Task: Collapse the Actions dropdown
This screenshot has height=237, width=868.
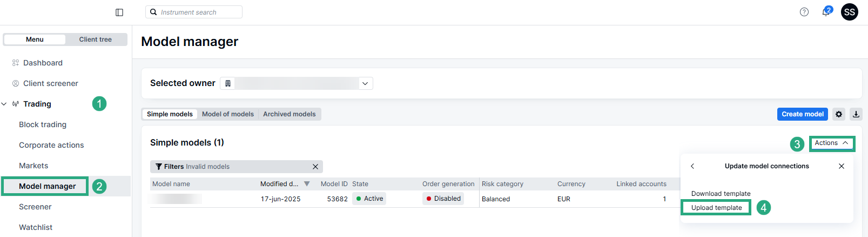Action: coord(831,143)
